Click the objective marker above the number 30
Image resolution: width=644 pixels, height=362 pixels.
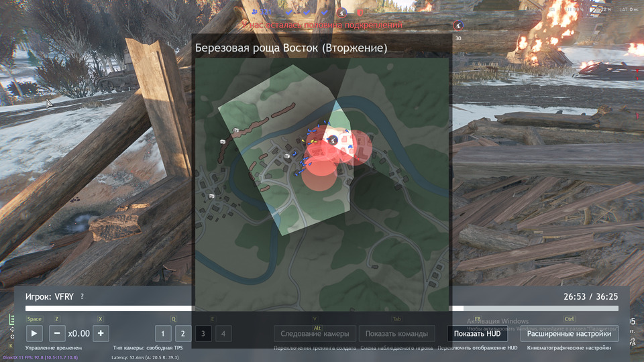click(458, 25)
